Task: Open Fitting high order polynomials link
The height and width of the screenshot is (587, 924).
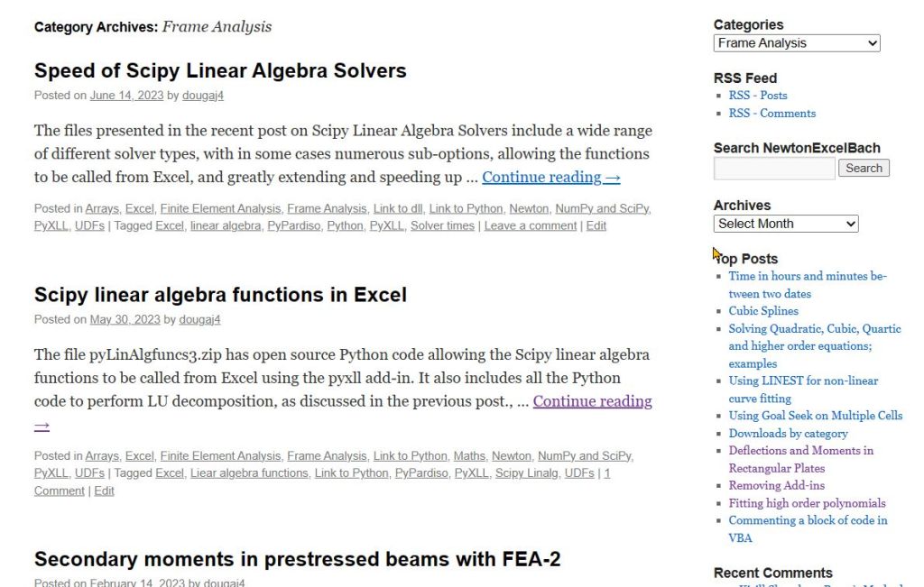Action: point(807,503)
